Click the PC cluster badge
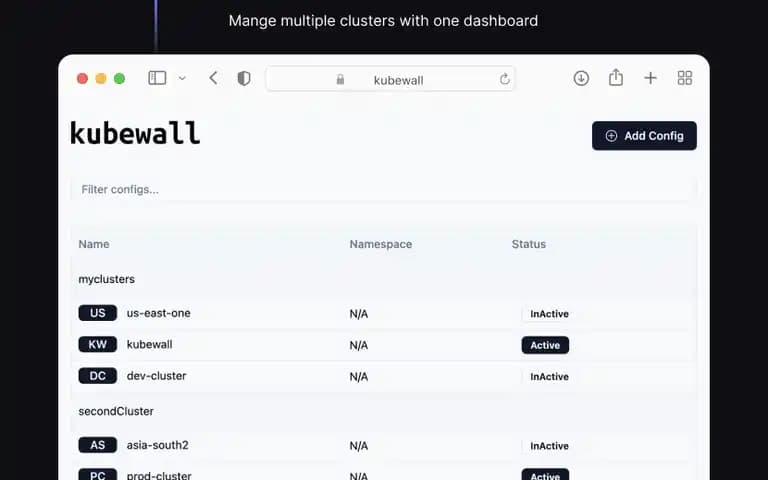 97,475
